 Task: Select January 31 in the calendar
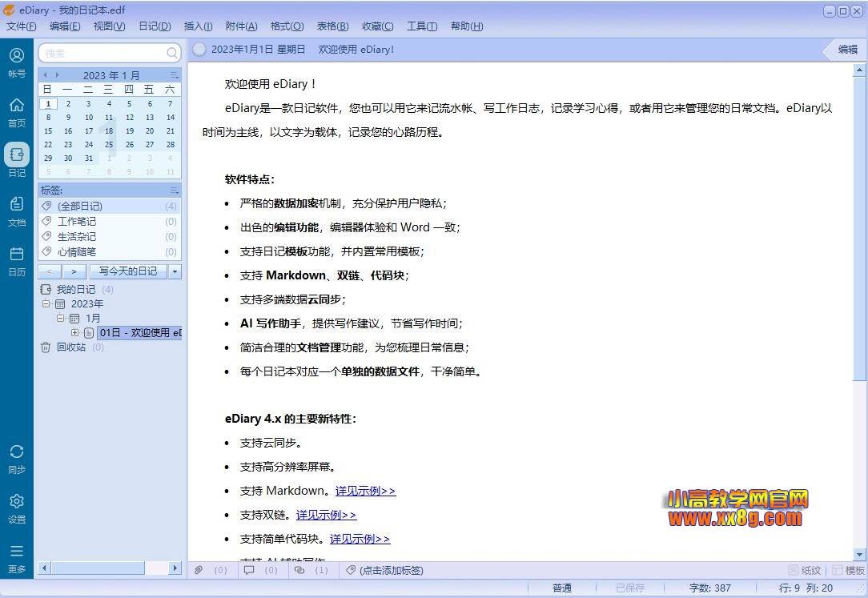click(89, 159)
